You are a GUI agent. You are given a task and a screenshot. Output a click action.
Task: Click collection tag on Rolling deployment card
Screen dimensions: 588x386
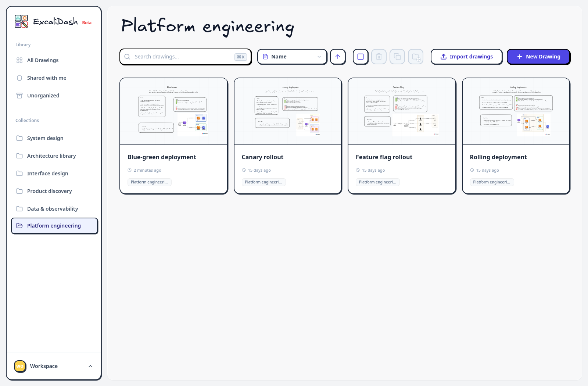coord(492,182)
